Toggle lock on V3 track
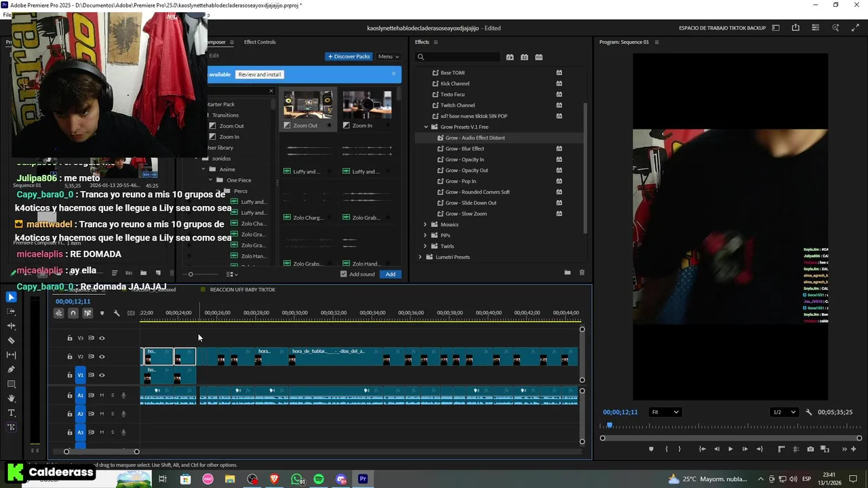The height and width of the screenshot is (488, 868). pos(69,338)
